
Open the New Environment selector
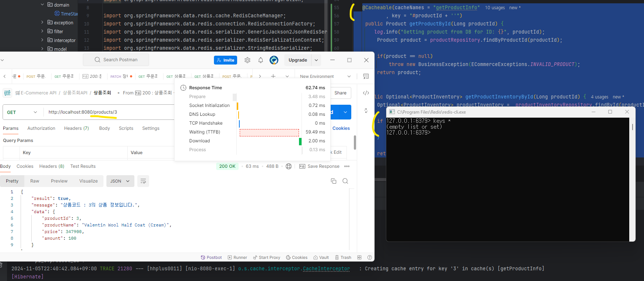click(325, 76)
